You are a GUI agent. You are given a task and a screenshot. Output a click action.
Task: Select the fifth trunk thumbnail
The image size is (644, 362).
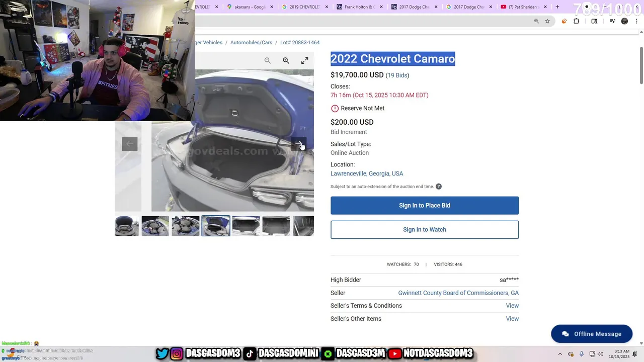coord(246,226)
